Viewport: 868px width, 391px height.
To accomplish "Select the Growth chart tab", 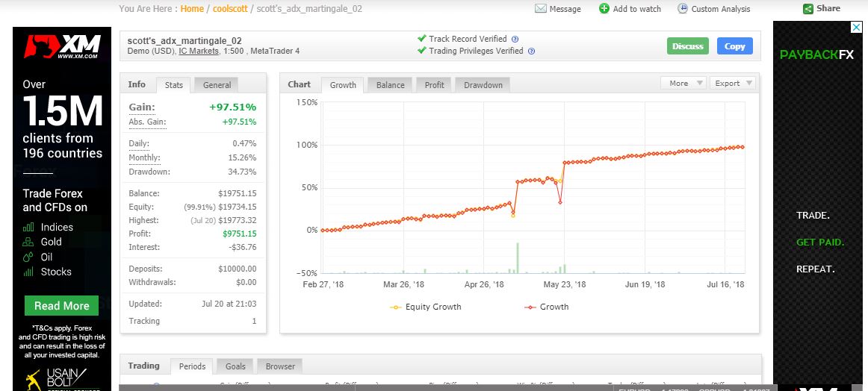I will point(343,85).
